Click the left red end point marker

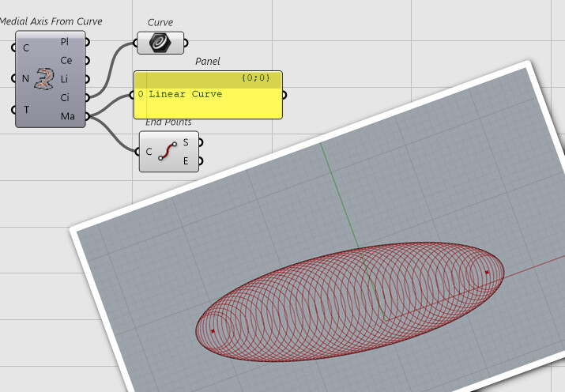click(213, 330)
